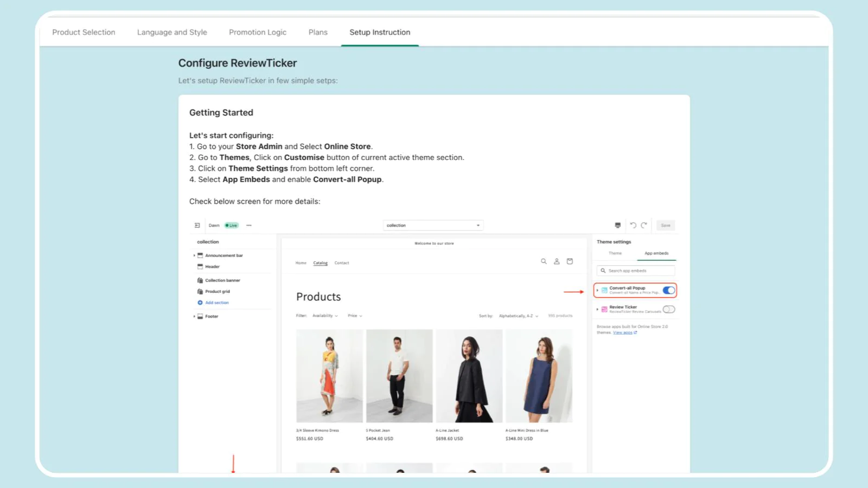The height and width of the screenshot is (488, 868).
Task: Click the Announcement bar section icon
Action: (200, 255)
